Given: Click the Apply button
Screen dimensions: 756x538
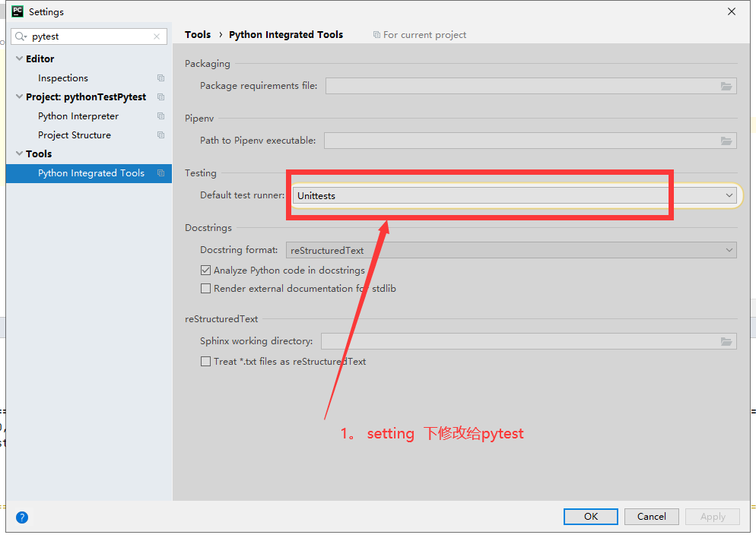Looking at the screenshot, I should (x=713, y=516).
